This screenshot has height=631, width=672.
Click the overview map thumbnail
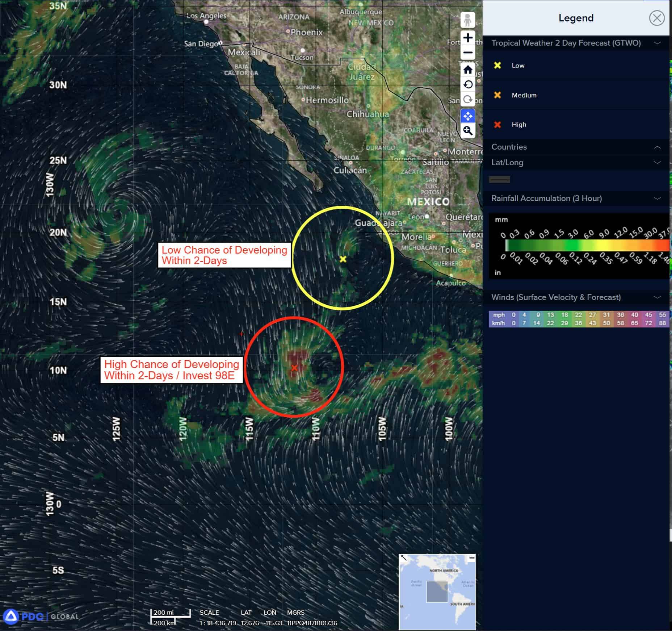pos(437,592)
